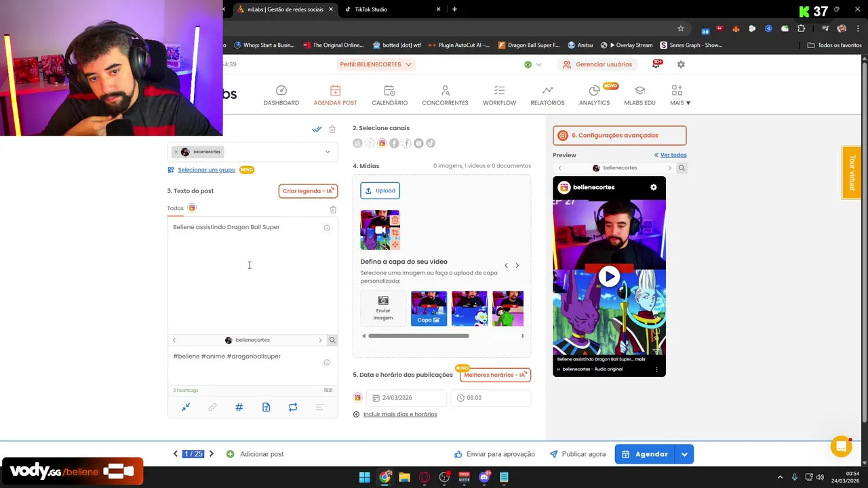Open MLABS EDU section
The width and height of the screenshot is (868, 488).
pos(639,96)
